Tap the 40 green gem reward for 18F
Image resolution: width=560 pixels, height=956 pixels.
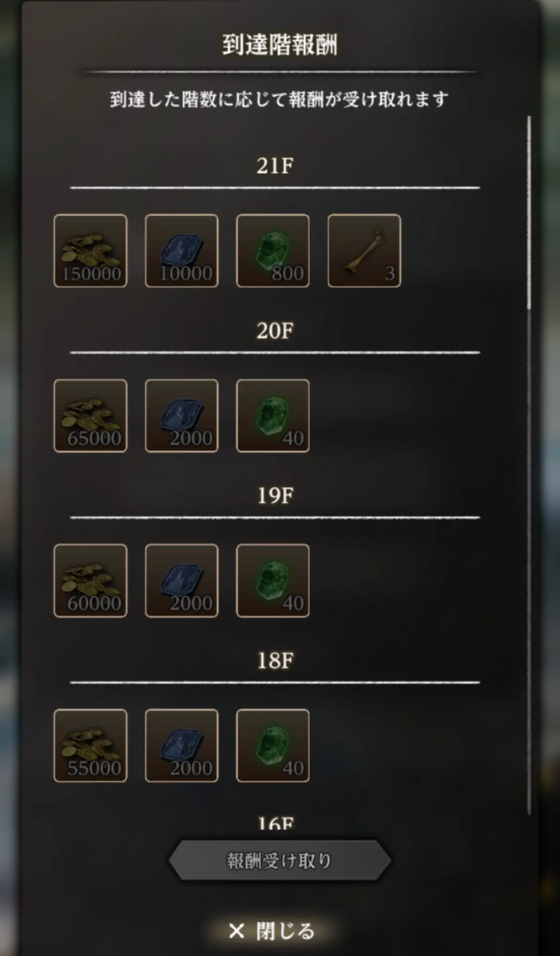(x=273, y=745)
